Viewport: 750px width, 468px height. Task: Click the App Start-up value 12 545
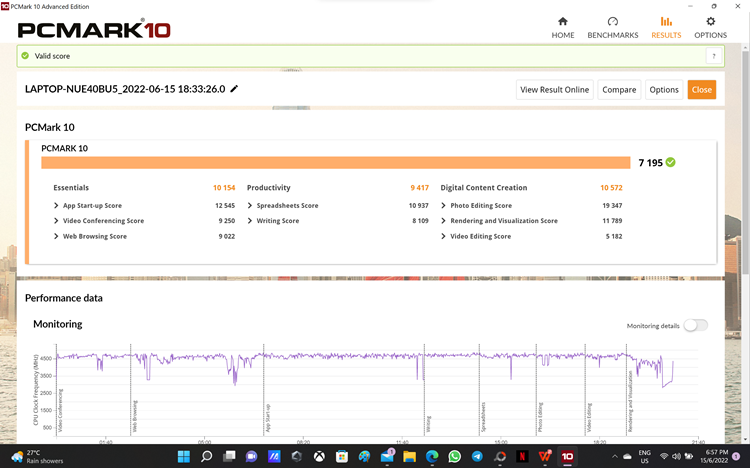click(x=225, y=205)
